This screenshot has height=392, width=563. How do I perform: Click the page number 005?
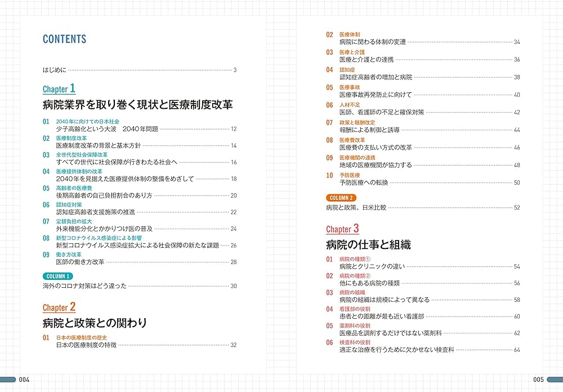[539, 380]
